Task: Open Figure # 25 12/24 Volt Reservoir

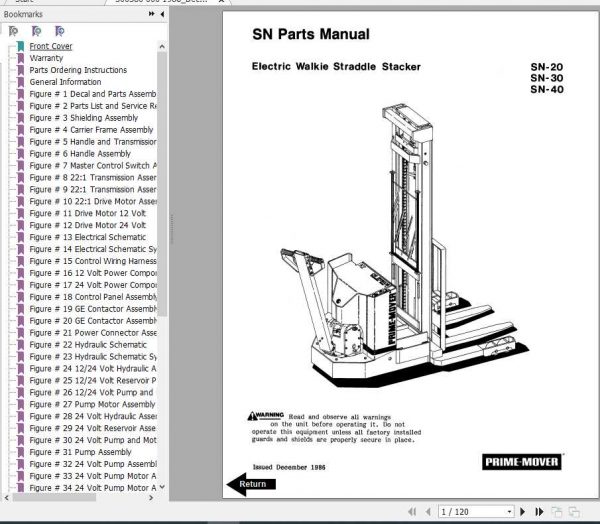Action: (x=93, y=380)
